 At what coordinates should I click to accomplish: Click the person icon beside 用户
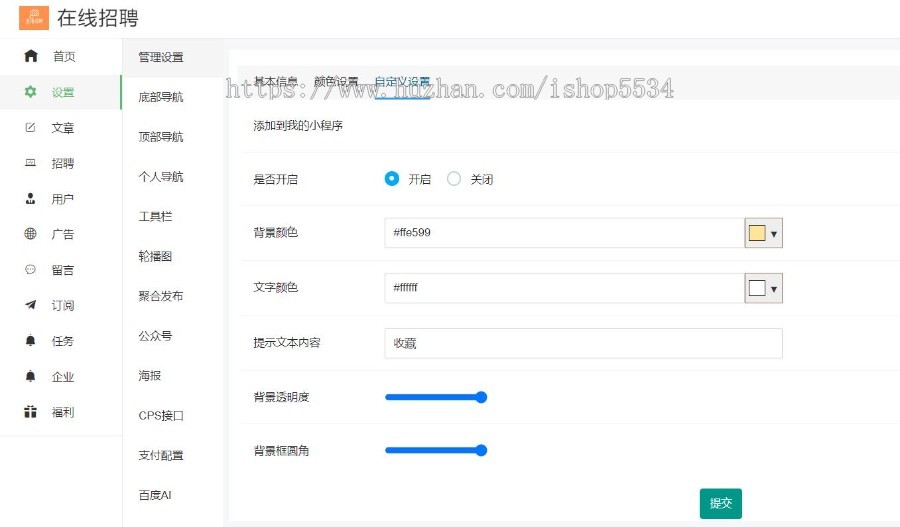[x=30, y=199]
